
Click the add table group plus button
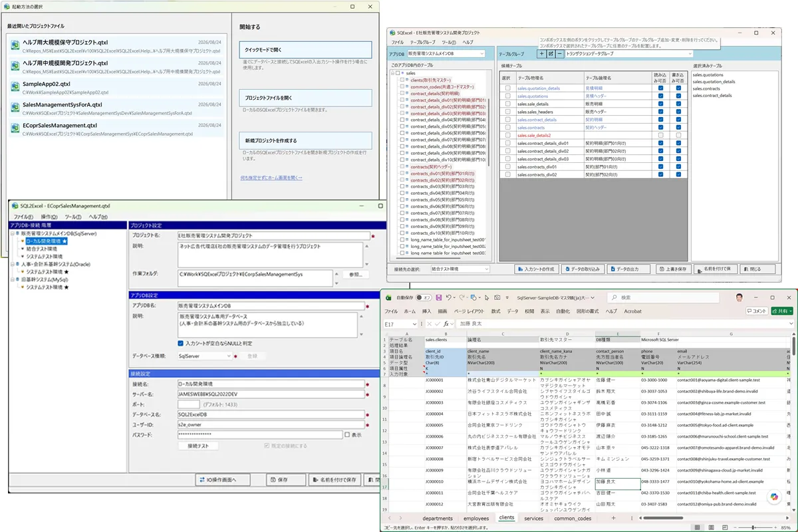tap(541, 54)
